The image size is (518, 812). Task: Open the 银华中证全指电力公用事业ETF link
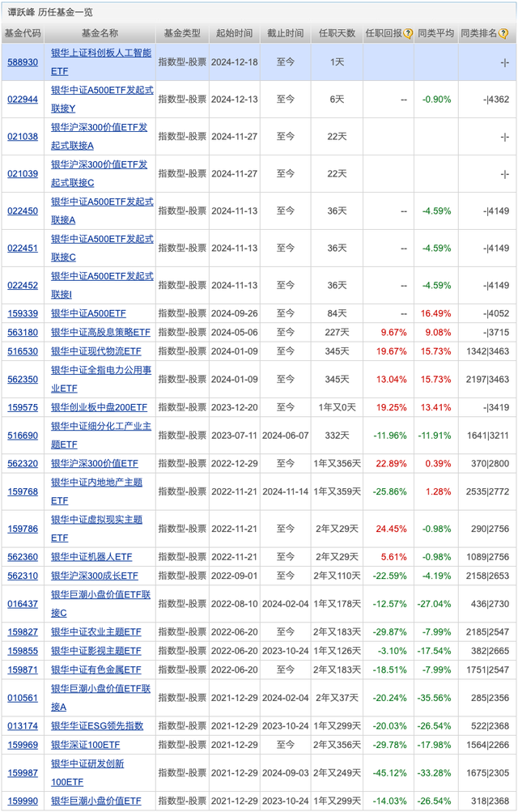point(101,380)
